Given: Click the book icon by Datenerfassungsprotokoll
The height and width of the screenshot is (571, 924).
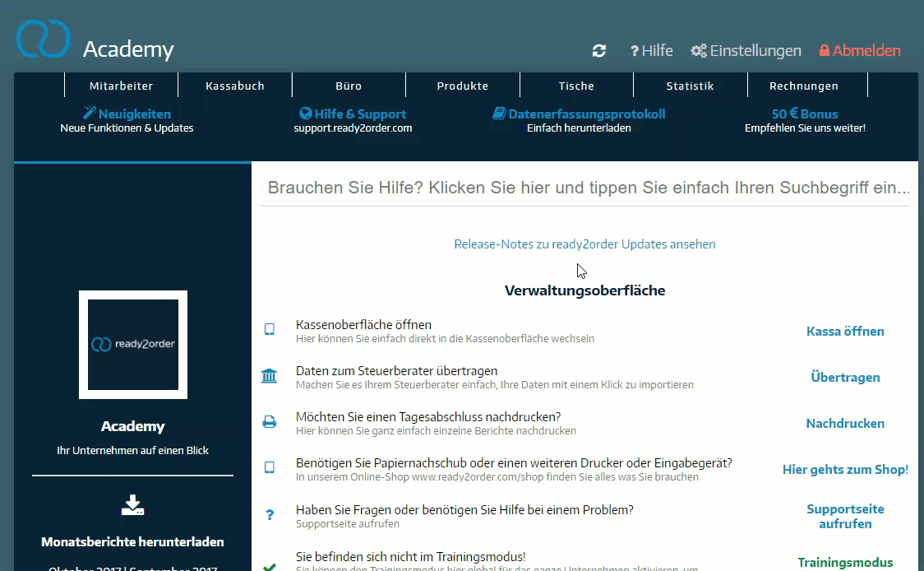Looking at the screenshot, I should click(499, 114).
